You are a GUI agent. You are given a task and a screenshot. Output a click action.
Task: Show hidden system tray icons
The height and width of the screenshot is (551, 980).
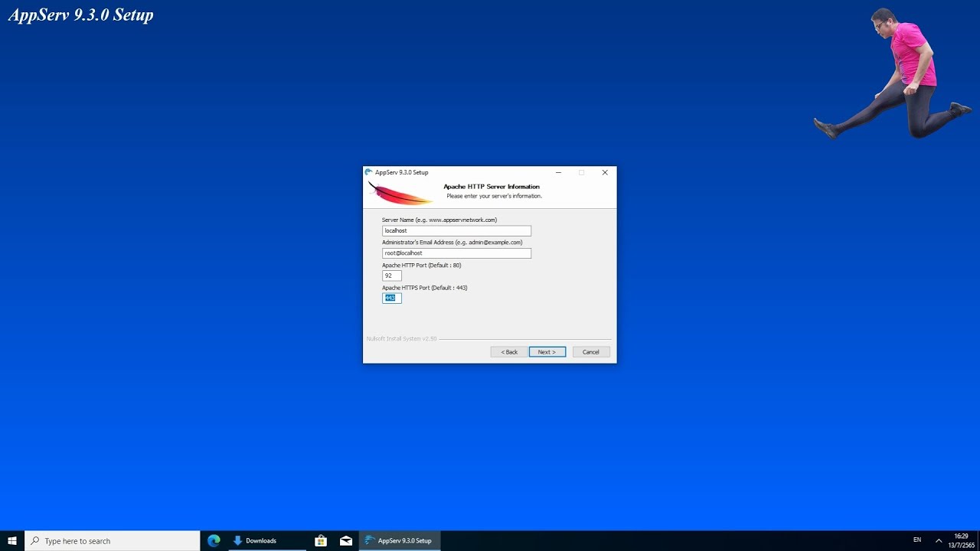pos(939,540)
